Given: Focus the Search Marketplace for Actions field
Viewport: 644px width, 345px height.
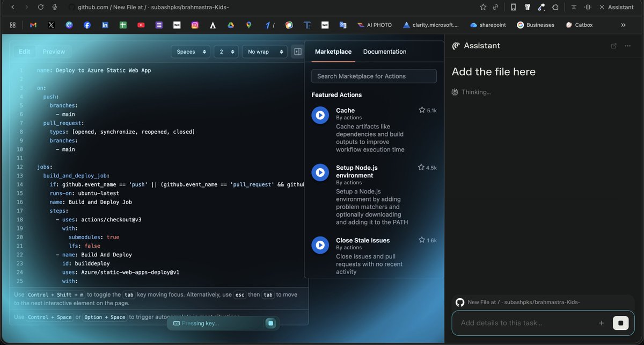Looking at the screenshot, I should (374, 76).
